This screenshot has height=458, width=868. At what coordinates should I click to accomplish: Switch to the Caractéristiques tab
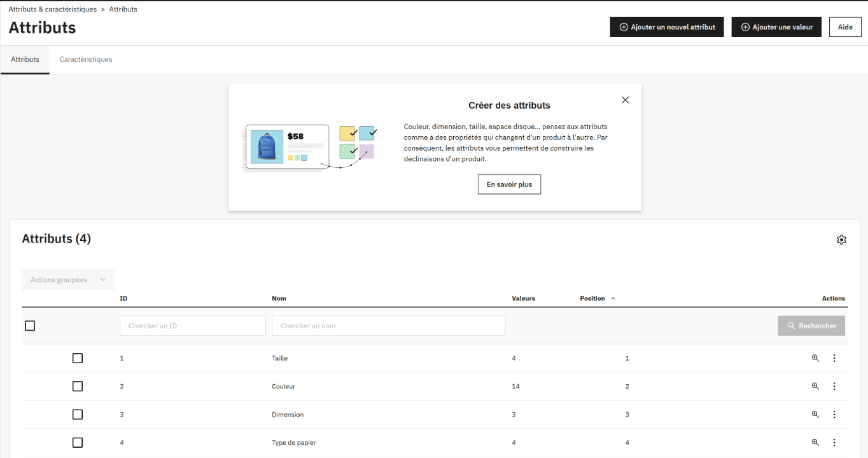[x=86, y=60]
